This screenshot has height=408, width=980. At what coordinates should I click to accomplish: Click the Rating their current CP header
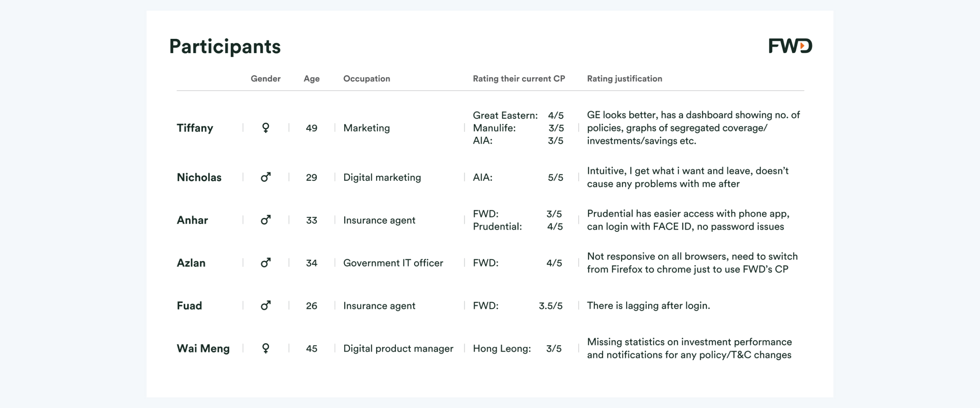[x=519, y=78]
